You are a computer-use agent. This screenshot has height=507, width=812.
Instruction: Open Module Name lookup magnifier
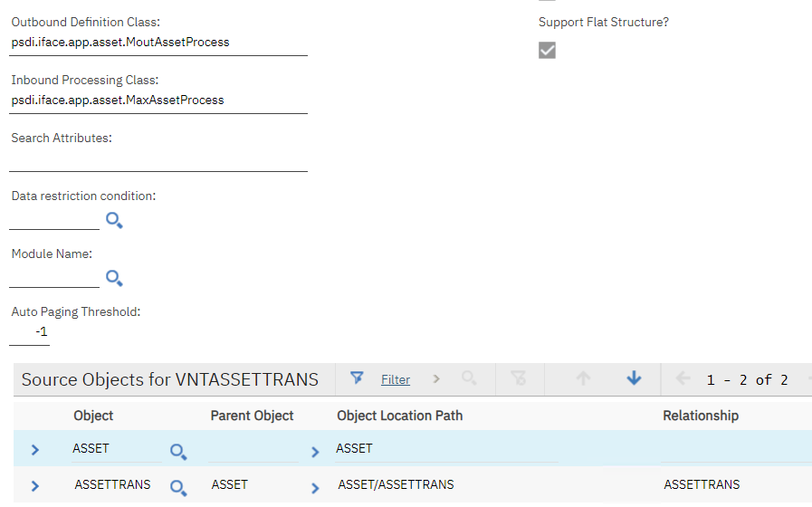(114, 278)
